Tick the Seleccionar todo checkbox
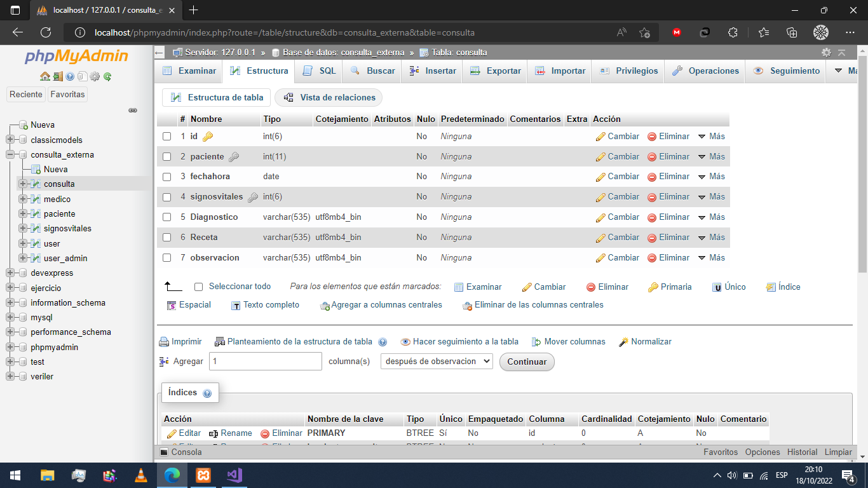868x488 pixels. click(x=198, y=287)
